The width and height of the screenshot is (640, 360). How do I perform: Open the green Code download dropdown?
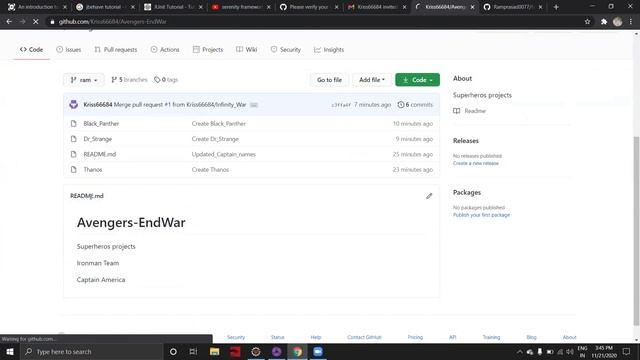point(417,80)
